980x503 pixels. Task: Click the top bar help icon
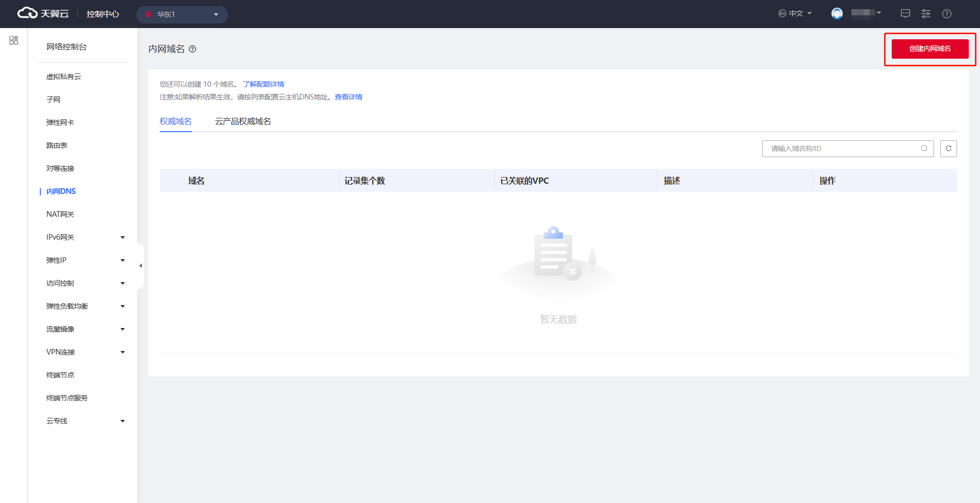(x=946, y=14)
